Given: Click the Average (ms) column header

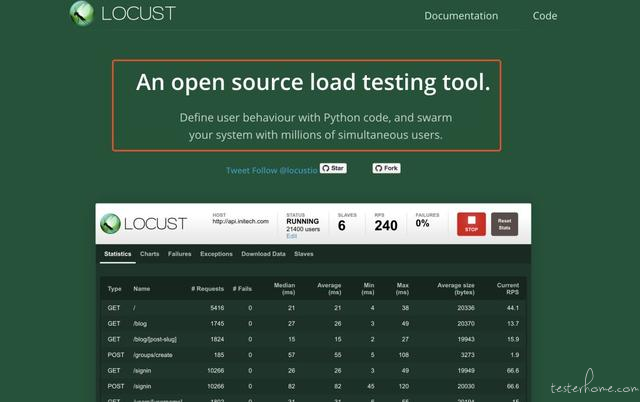Looking at the screenshot, I should click(329, 289).
